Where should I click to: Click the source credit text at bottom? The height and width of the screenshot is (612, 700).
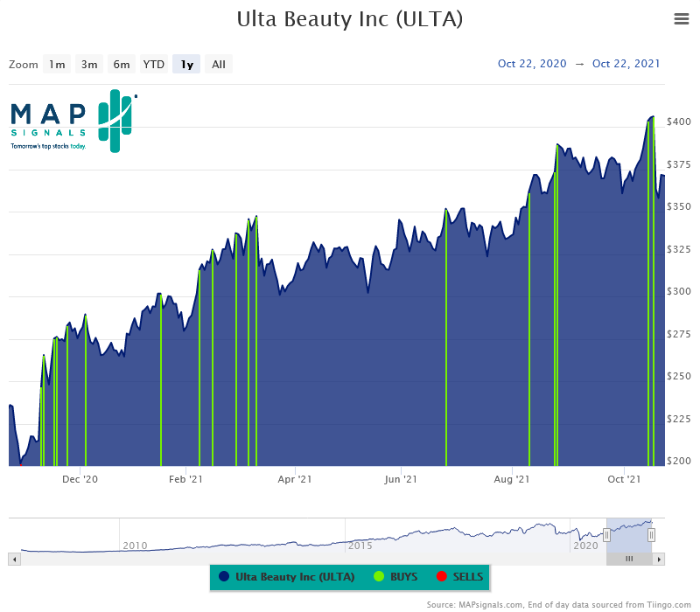coord(558,605)
